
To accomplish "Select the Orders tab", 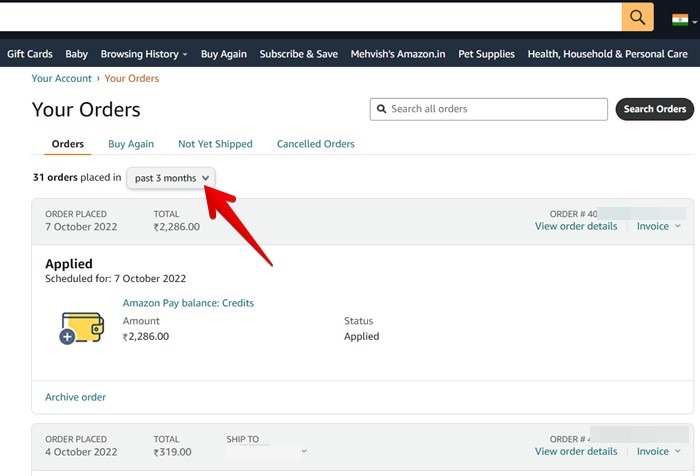I will tap(68, 144).
